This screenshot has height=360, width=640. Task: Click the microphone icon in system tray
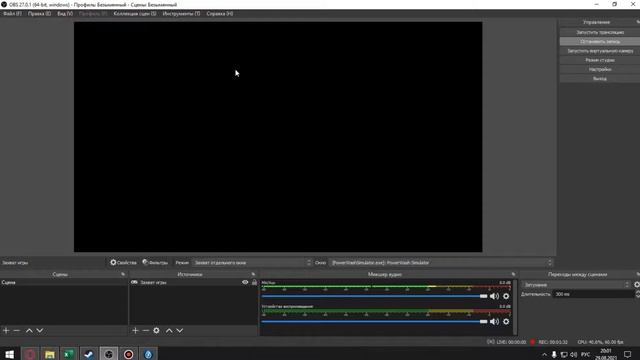click(x=554, y=354)
